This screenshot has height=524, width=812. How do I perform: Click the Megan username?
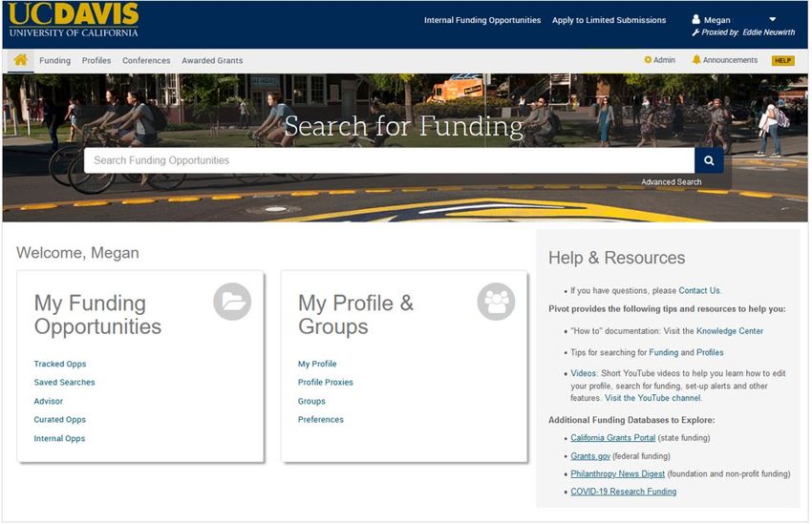[718, 20]
